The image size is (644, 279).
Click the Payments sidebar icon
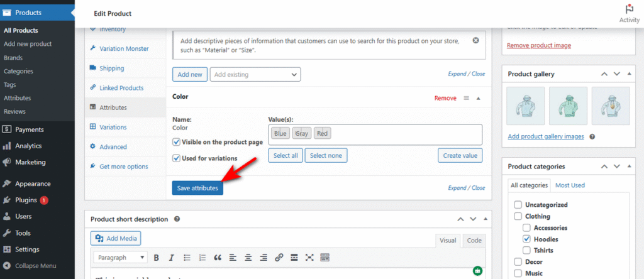(x=6, y=129)
